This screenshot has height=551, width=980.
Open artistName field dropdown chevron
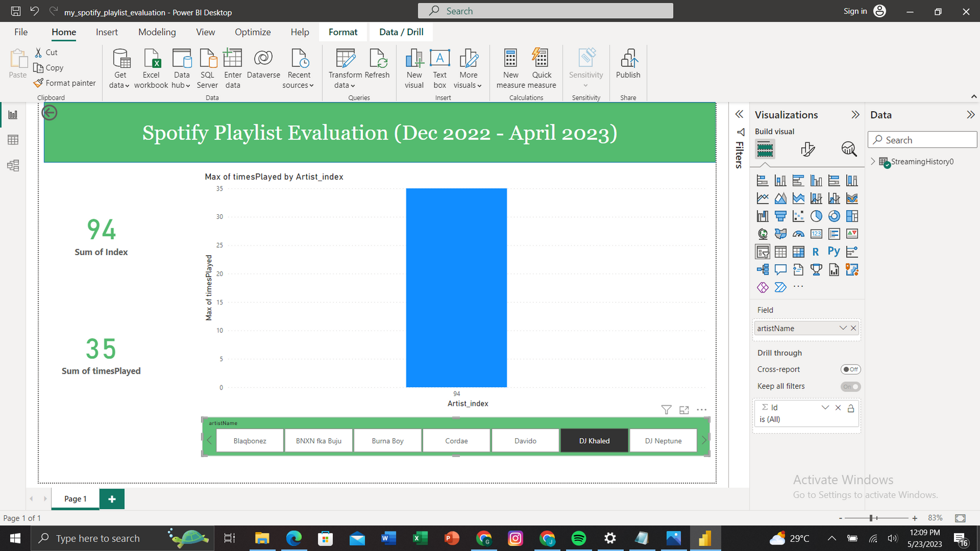(x=843, y=328)
